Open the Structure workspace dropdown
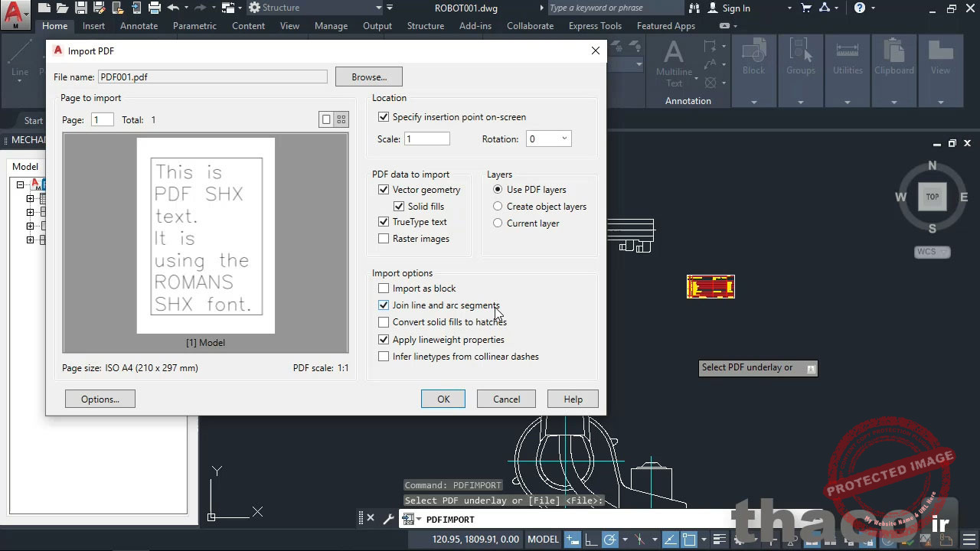The image size is (980, 551). coord(315,8)
